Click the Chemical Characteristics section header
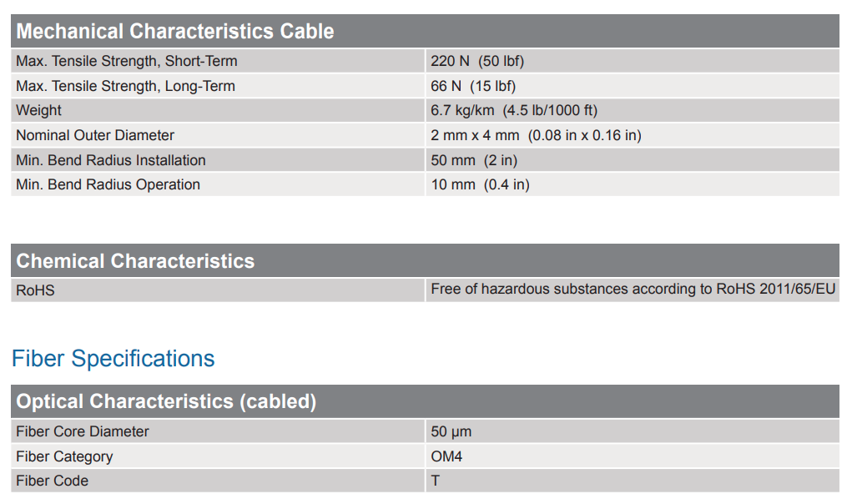 click(x=135, y=261)
